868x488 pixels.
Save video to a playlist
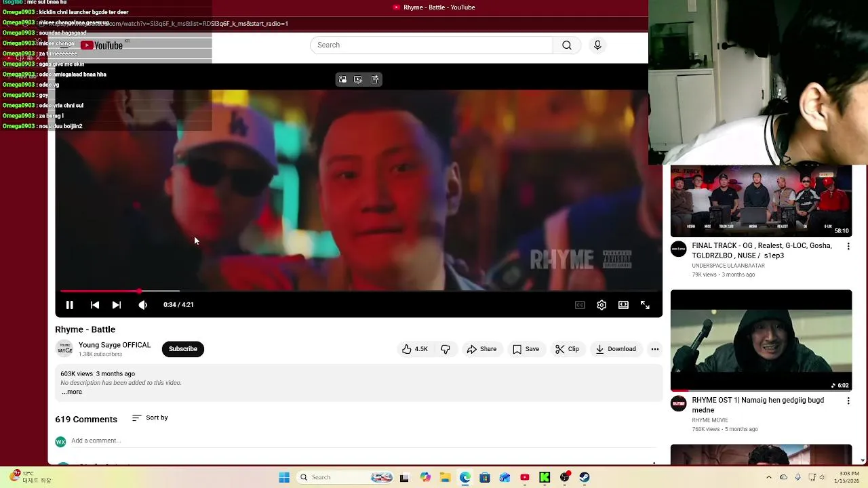526,349
